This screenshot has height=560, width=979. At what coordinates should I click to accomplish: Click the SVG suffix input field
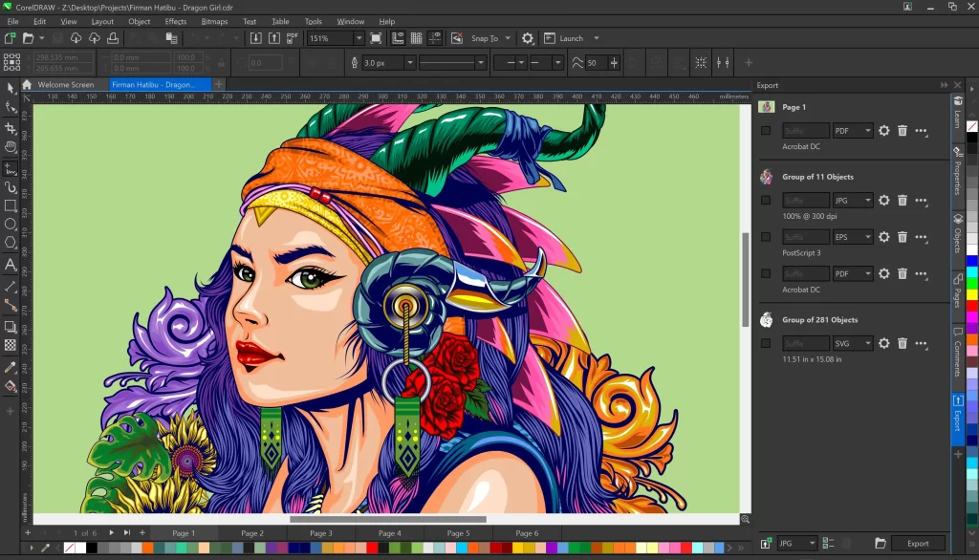pos(805,343)
